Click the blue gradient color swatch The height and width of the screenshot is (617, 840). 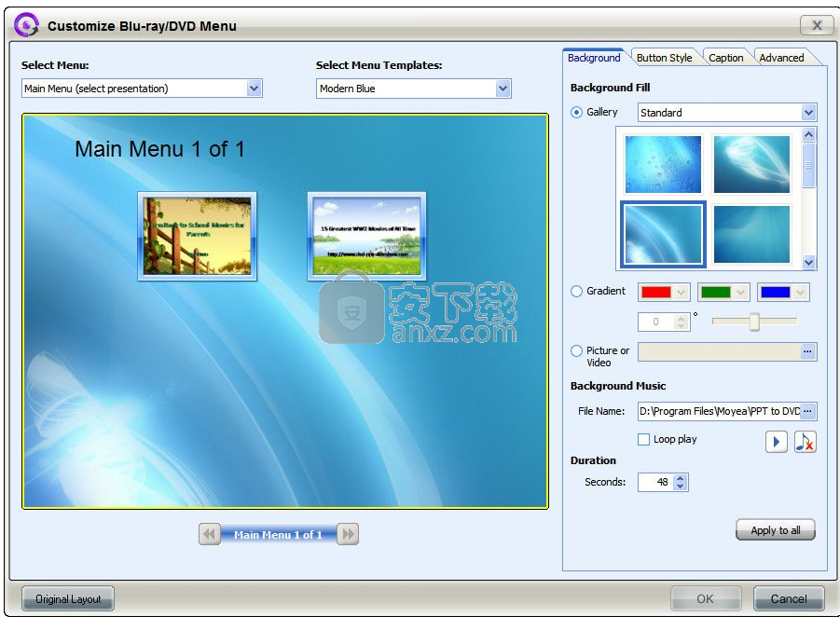[x=776, y=292]
